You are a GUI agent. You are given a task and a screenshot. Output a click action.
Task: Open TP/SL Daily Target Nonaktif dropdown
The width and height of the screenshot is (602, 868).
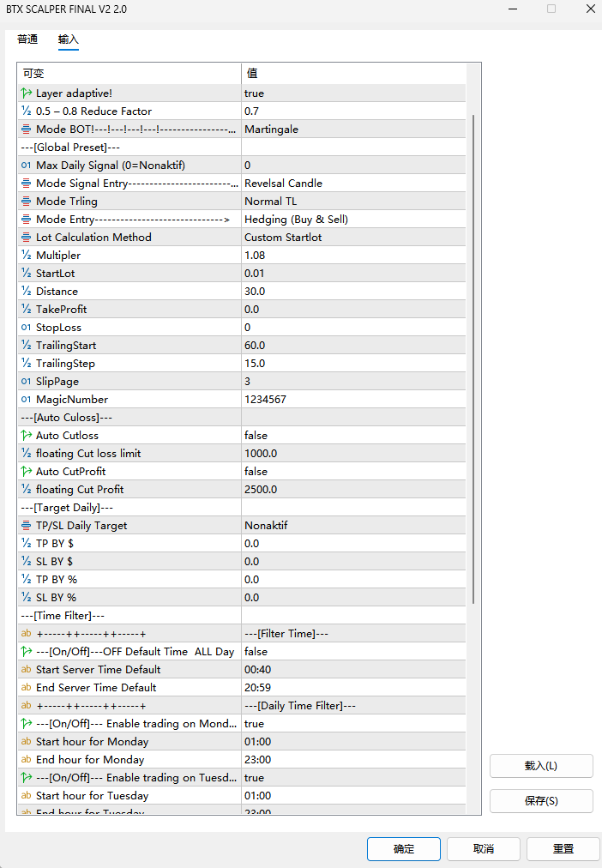click(x=353, y=526)
